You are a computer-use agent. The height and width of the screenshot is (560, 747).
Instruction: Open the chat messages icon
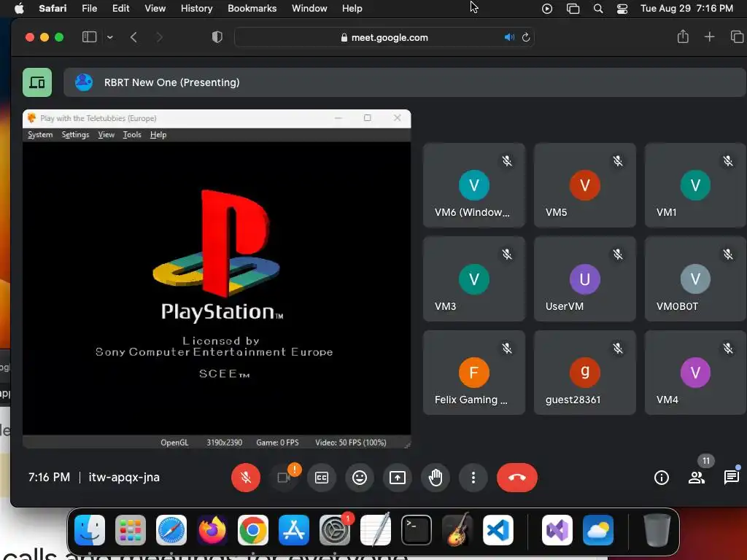coord(731,477)
